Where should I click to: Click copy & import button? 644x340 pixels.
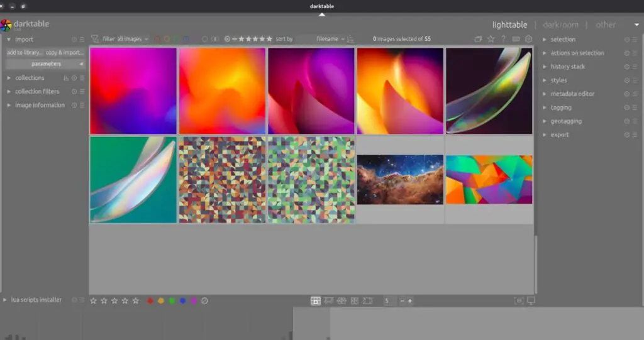pos(65,53)
